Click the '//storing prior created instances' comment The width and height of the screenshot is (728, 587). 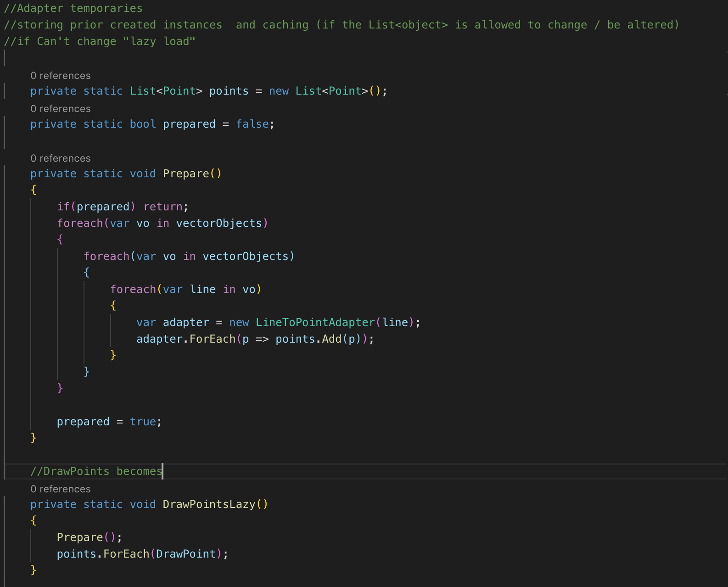coord(113,25)
